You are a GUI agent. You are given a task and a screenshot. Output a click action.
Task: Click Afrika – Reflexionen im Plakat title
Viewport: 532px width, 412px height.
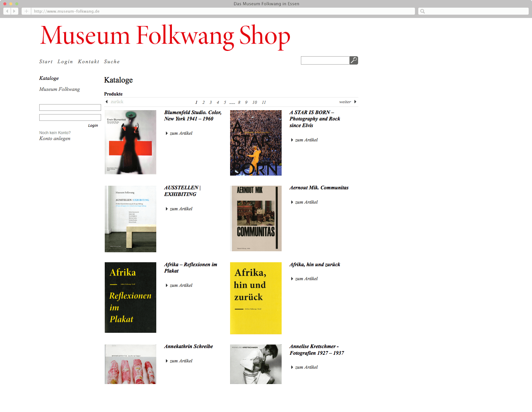(191, 268)
